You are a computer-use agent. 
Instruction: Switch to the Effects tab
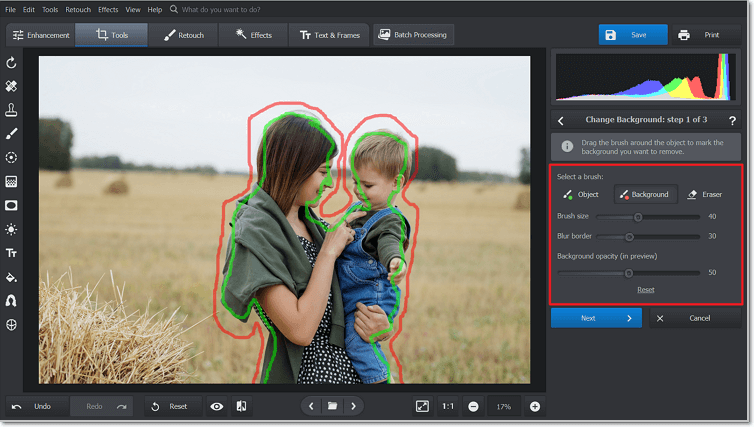(254, 35)
